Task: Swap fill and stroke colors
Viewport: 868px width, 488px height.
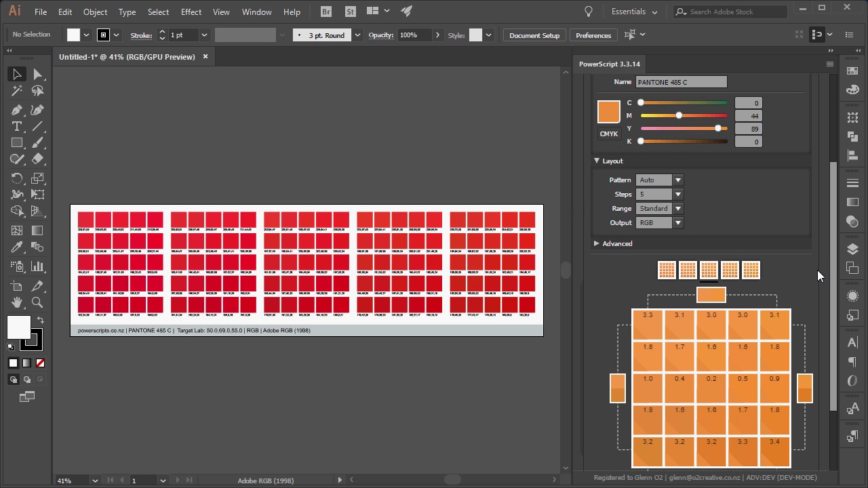Action: 41,320
